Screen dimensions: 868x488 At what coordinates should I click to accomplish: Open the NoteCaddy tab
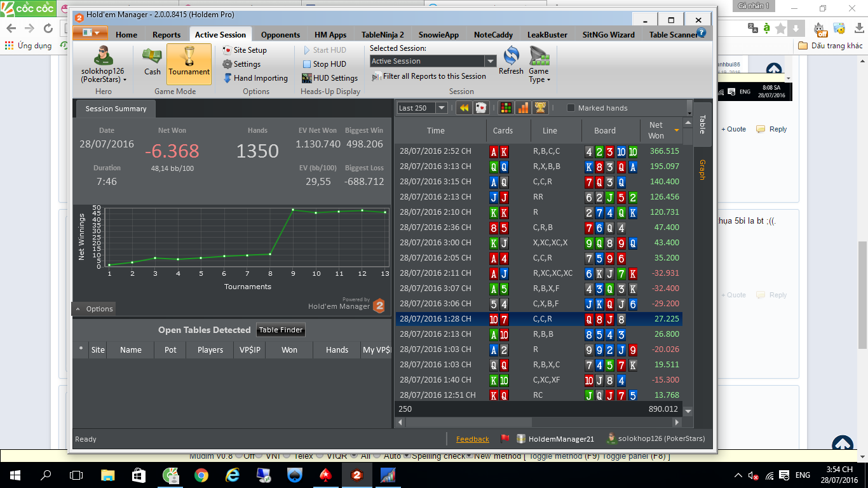coord(493,35)
